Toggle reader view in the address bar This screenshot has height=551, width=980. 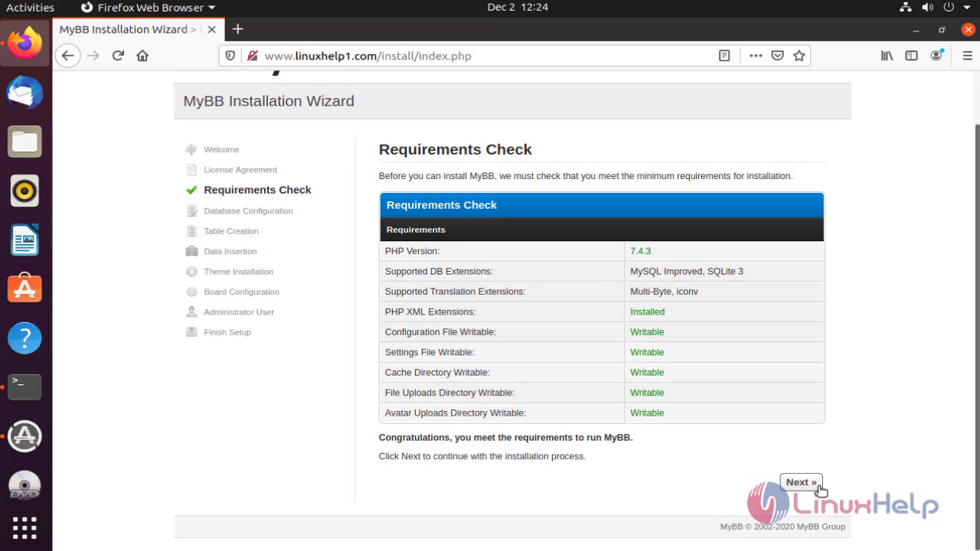[724, 56]
